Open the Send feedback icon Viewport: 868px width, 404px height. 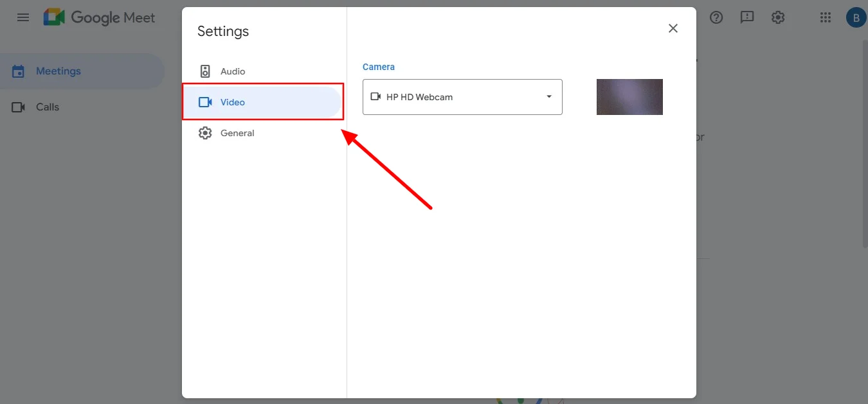[747, 17]
